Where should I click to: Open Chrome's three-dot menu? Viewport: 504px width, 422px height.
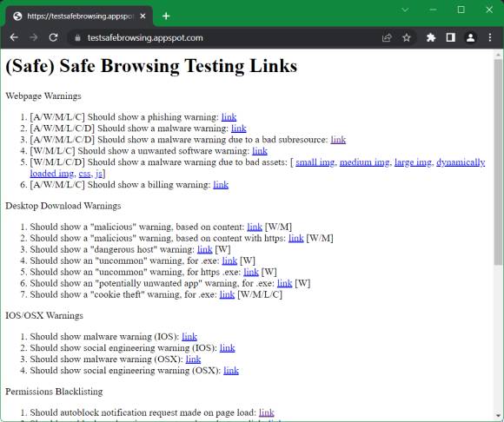[x=490, y=37]
